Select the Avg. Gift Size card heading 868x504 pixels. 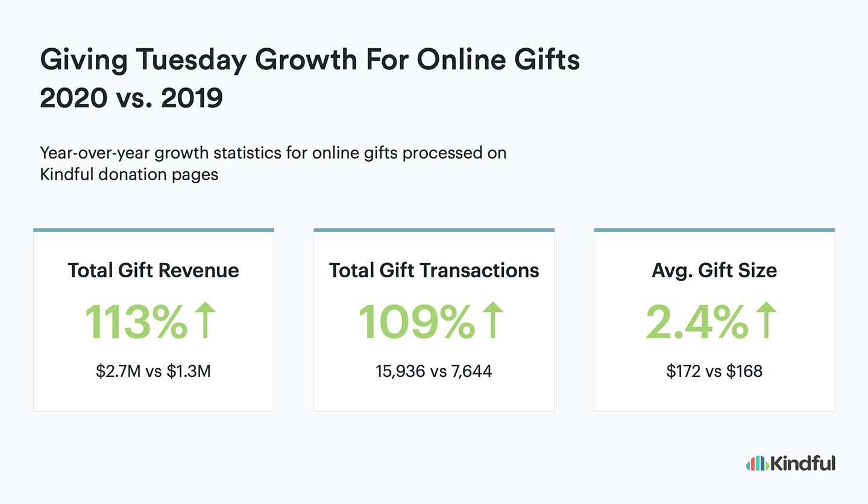pyautogui.click(x=714, y=271)
